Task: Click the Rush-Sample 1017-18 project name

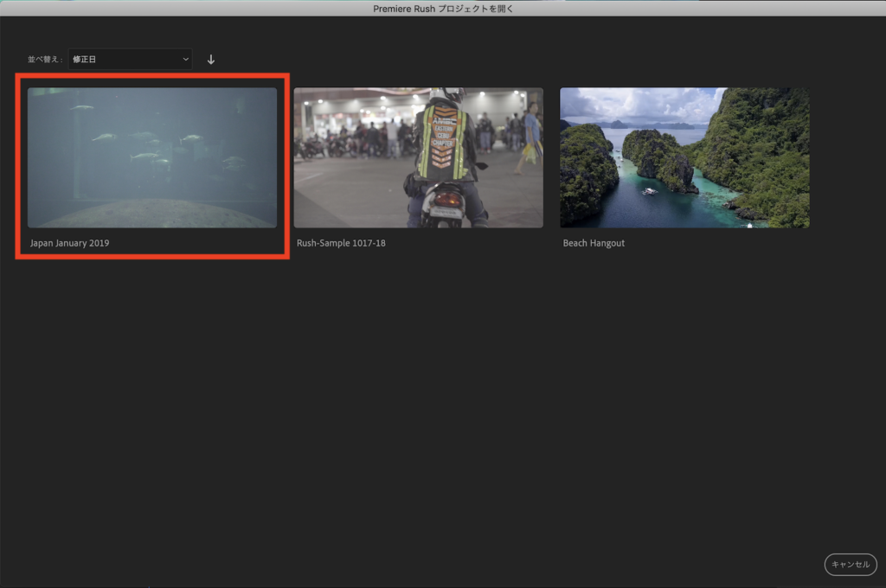Action: click(x=341, y=243)
